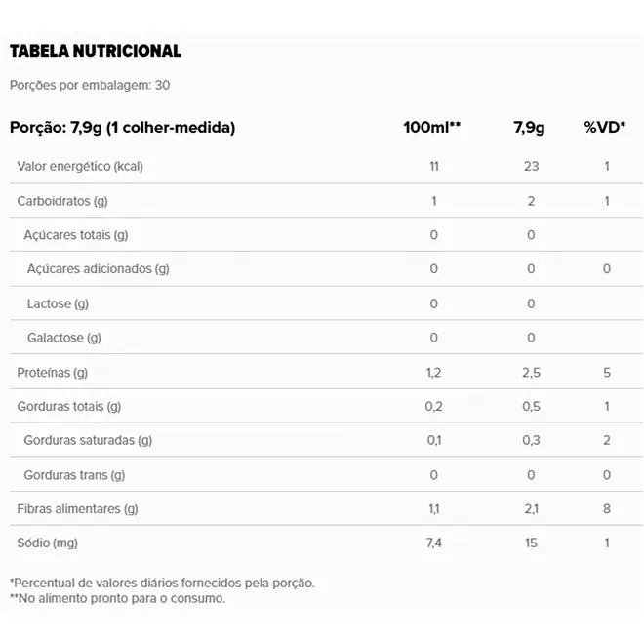644x644 pixels.
Task: Select the Porções por embalagem: 30 text
Action: (x=90, y=85)
